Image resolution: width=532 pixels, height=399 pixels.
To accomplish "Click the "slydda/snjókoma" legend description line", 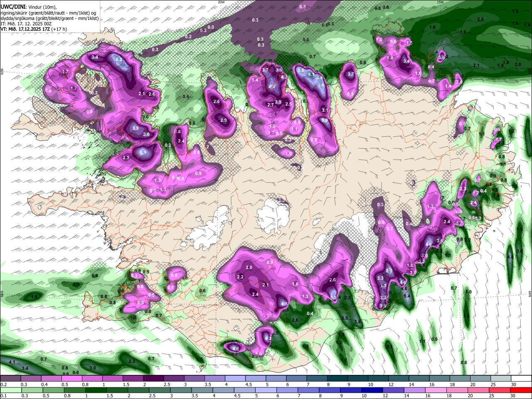I will [x=49, y=19].
